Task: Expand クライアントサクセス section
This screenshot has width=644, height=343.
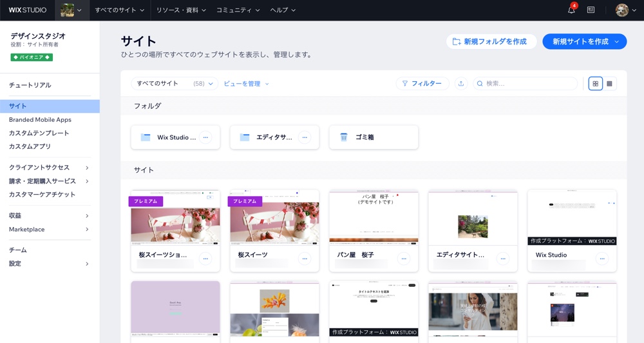Action: pyautogui.click(x=50, y=168)
